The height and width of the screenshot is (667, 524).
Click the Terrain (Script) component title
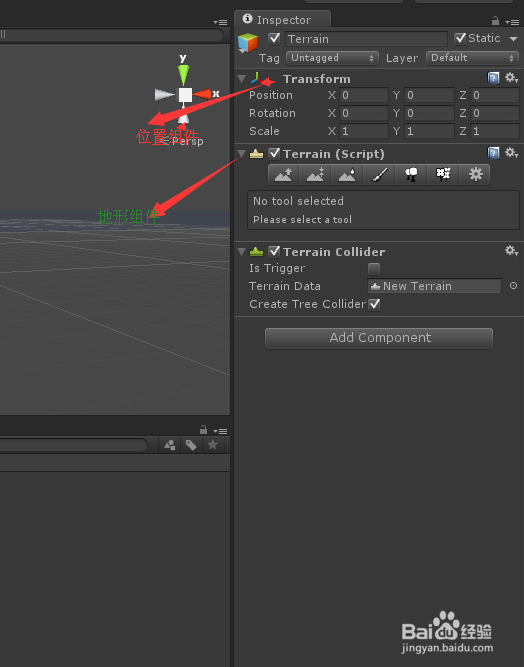pyautogui.click(x=334, y=154)
